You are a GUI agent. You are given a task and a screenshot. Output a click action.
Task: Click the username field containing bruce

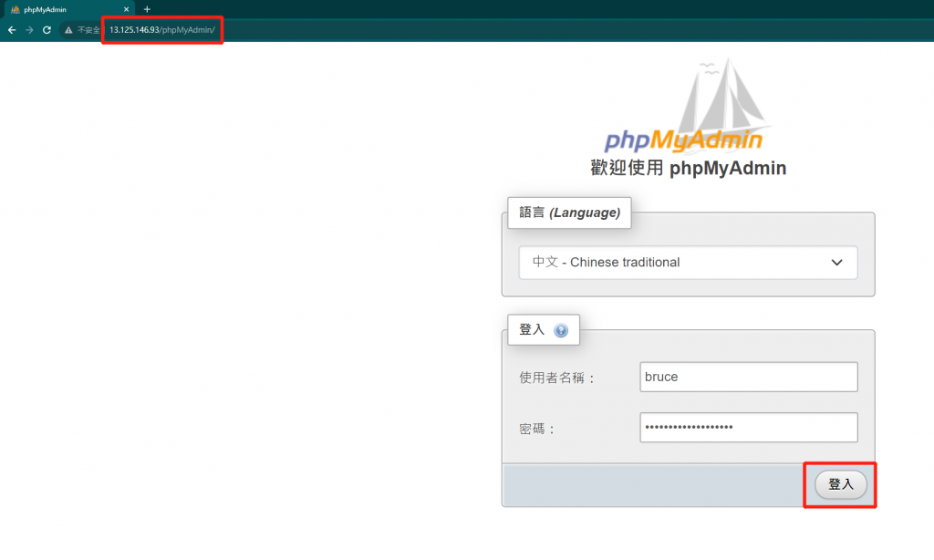749,377
